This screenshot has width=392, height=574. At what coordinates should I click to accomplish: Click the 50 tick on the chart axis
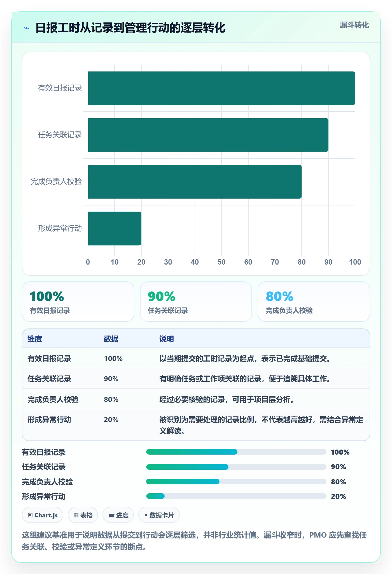[x=221, y=262]
